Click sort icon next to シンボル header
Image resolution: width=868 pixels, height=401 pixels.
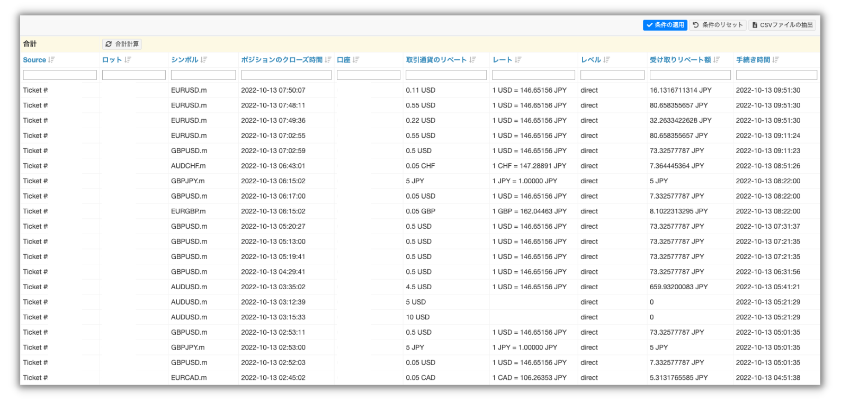coord(204,60)
